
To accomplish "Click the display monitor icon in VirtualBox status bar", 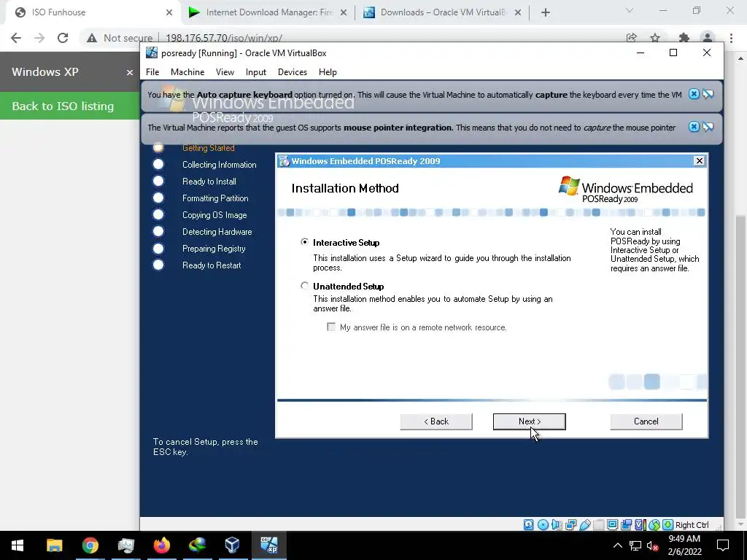I will 613,525.
